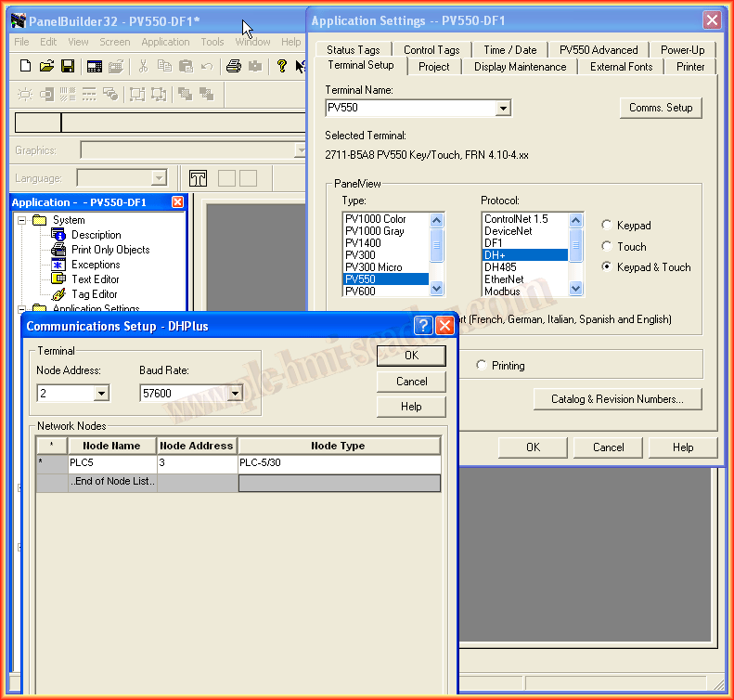Click the PLC5 node name cell
Screen dimensions: 734x700
[x=111, y=462]
